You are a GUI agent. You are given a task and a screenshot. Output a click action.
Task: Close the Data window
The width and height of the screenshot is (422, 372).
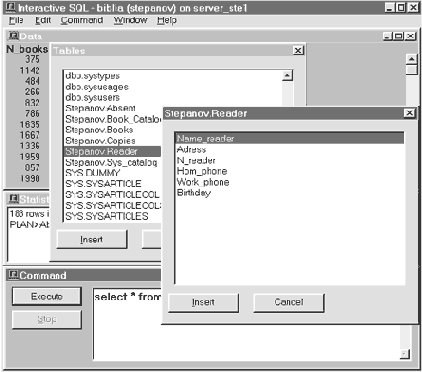click(411, 36)
